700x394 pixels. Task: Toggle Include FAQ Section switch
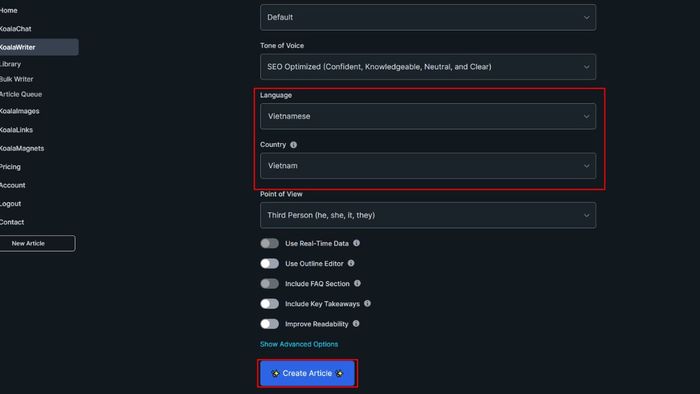(270, 283)
